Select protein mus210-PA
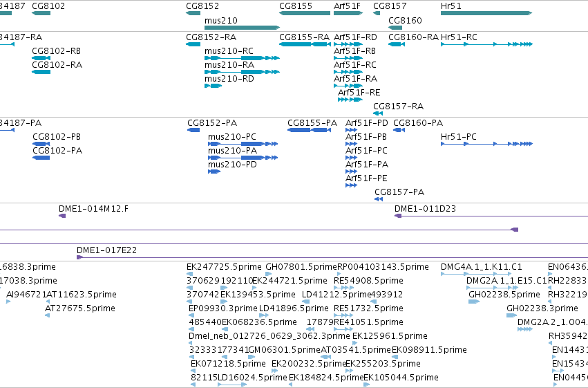 coord(243,158)
